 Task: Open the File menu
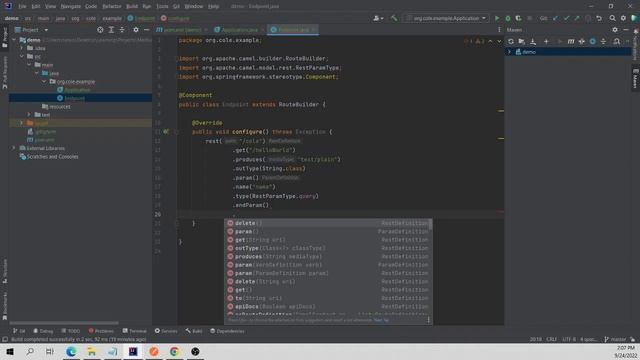pos(22,7)
